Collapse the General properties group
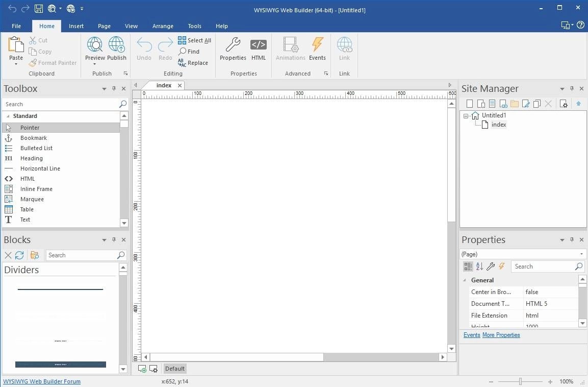The image size is (588, 387). click(x=465, y=280)
